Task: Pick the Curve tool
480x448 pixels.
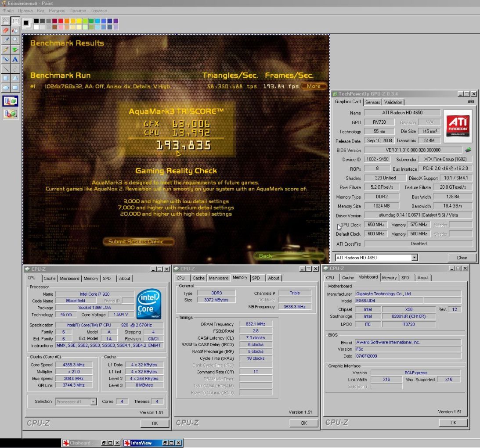Action: (x=15, y=68)
